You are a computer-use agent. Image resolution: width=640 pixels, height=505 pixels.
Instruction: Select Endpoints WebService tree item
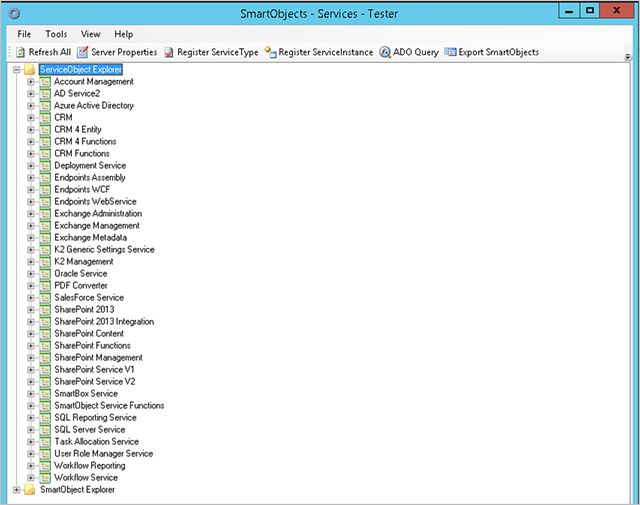[x=96, y=202]
